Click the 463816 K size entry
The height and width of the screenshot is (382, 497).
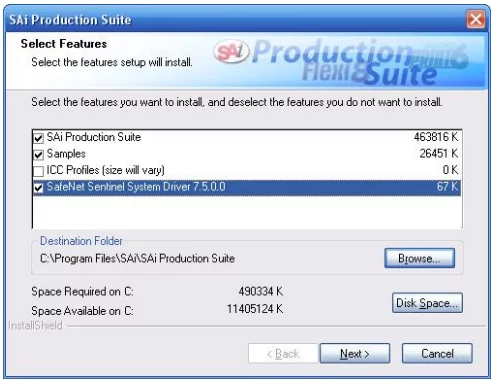(x=436, y=137)
